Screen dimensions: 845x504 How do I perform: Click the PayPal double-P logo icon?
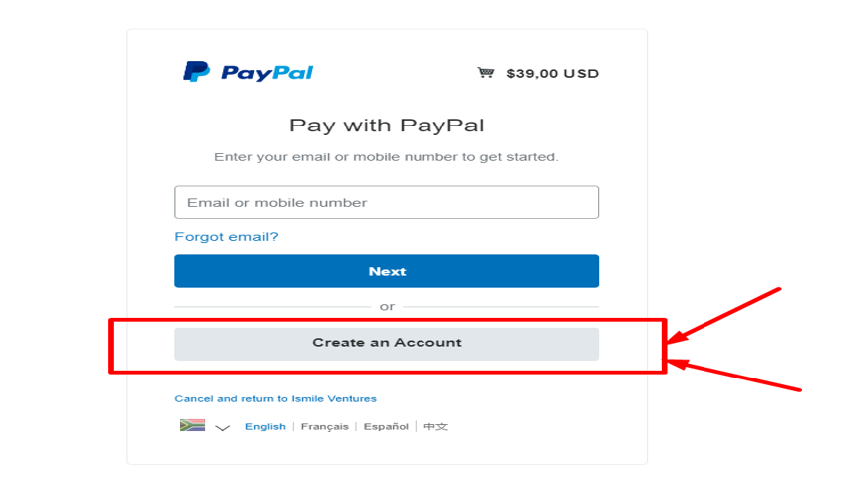point(196,71)
